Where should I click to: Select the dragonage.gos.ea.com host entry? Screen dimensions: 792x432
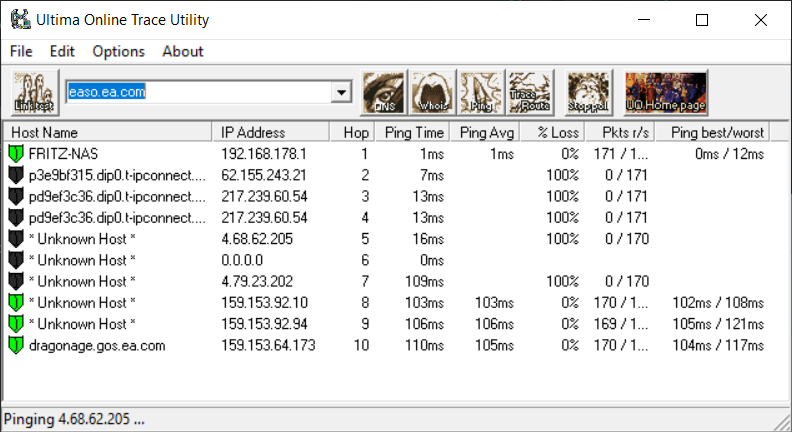[97, 346]
